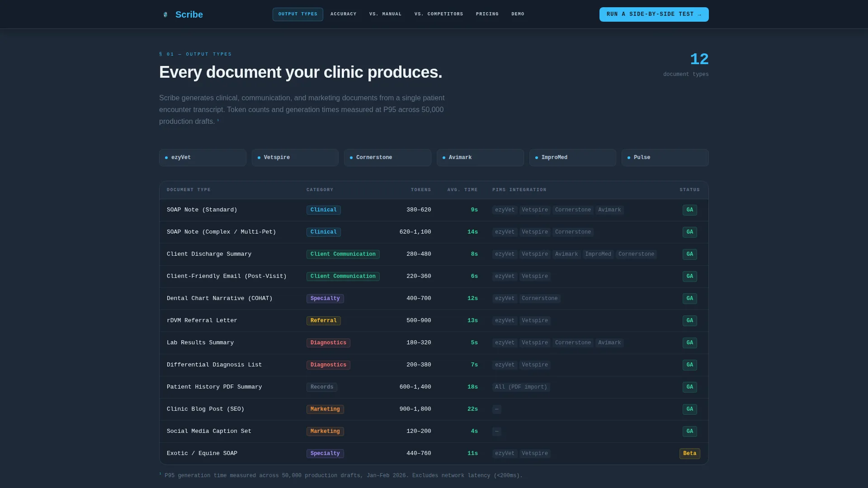The width and height of the screenshot is (868, 488).
Task: Click Specialty tag on Dental Chart Narrative
Action: coord(325,299)
